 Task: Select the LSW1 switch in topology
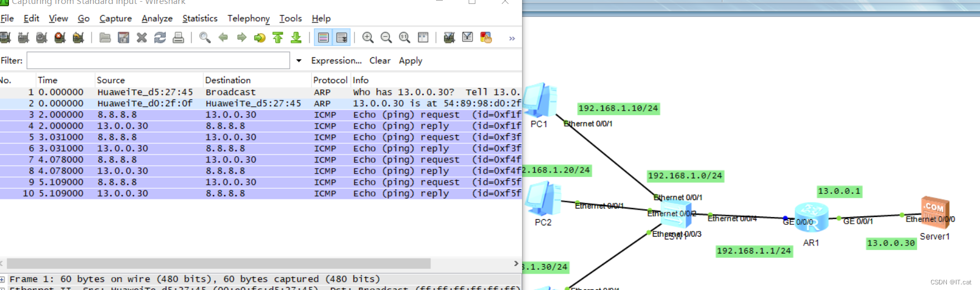point(676,214)
